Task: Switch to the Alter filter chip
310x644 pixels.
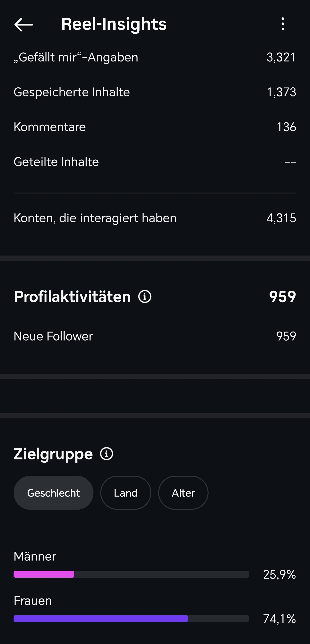Action: click(x=183, y=493)
